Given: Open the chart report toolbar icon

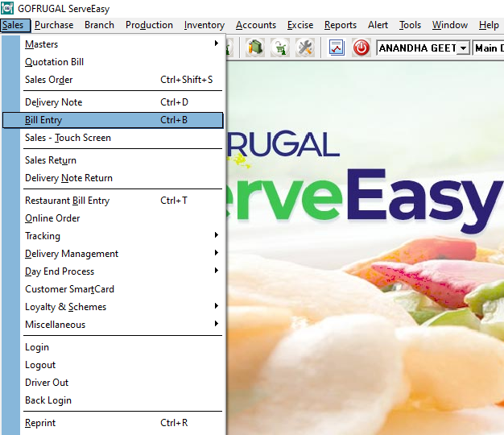Looking at the screenshot, I should [337, 48].
